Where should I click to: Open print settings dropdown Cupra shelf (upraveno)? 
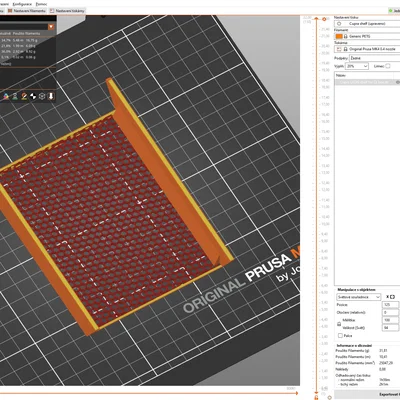click(x=367, y=24)
